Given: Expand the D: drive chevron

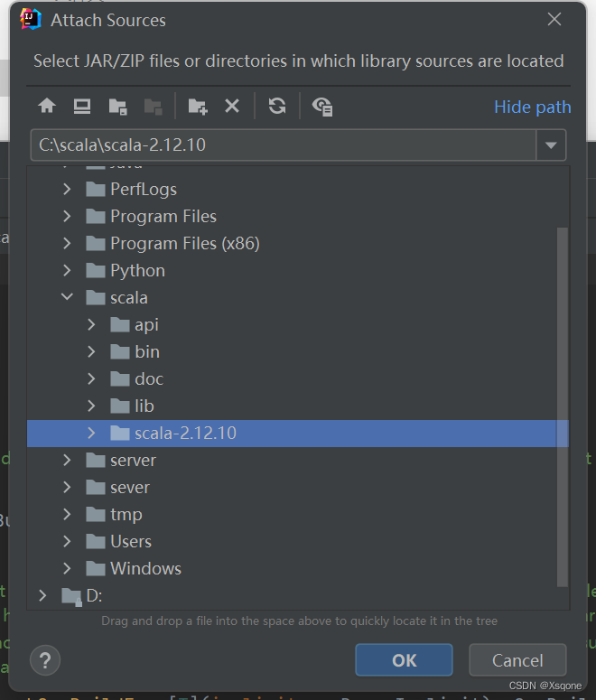Looking at the screenshot, I should pos(42,595).
